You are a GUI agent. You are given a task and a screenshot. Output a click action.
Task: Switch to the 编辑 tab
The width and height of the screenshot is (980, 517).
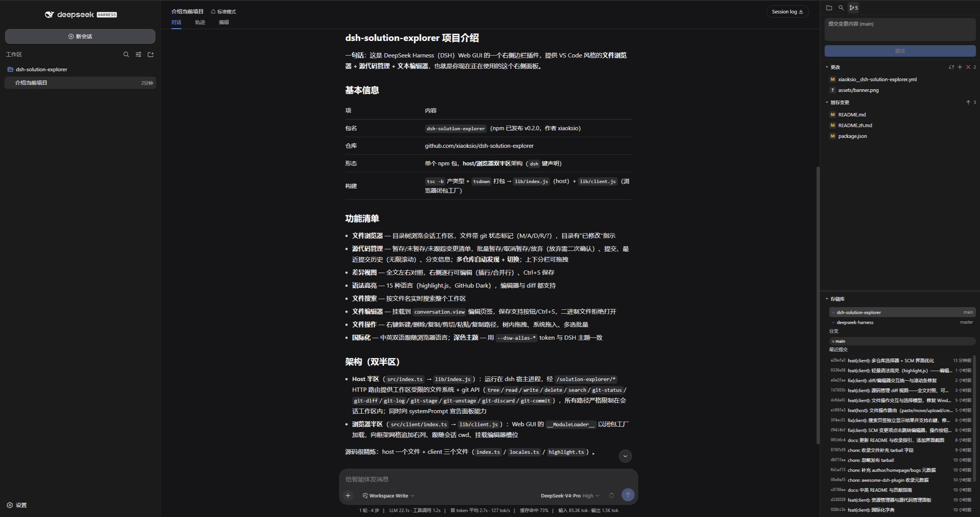224,22
